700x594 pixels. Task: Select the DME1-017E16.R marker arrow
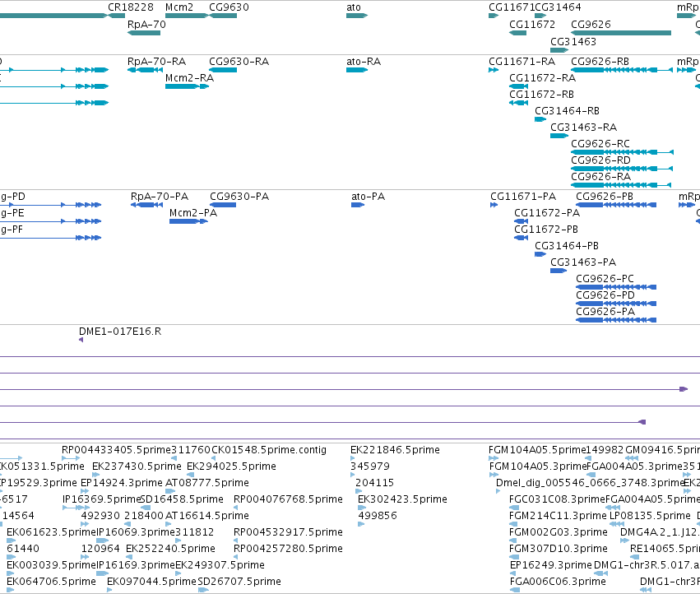(x=81, y=340)
